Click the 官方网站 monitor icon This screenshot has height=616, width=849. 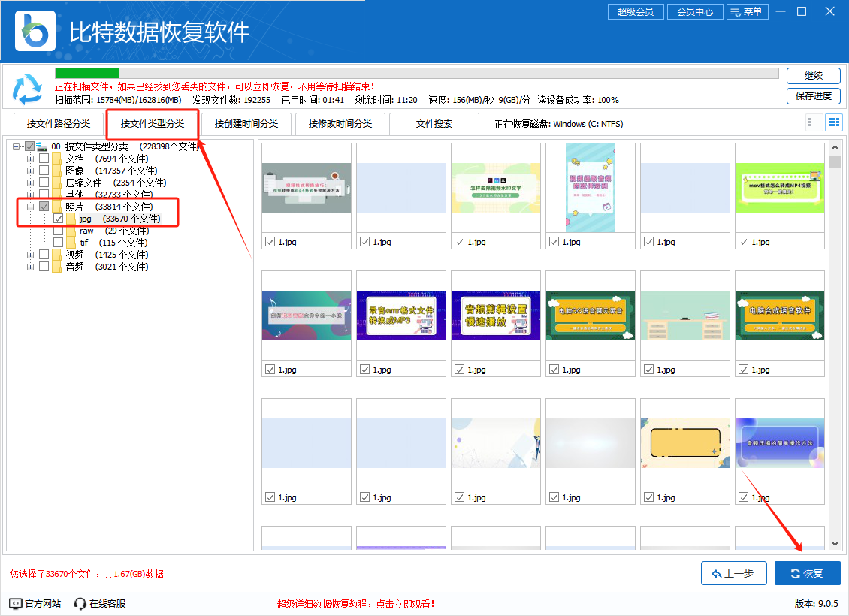coord(16,604)
